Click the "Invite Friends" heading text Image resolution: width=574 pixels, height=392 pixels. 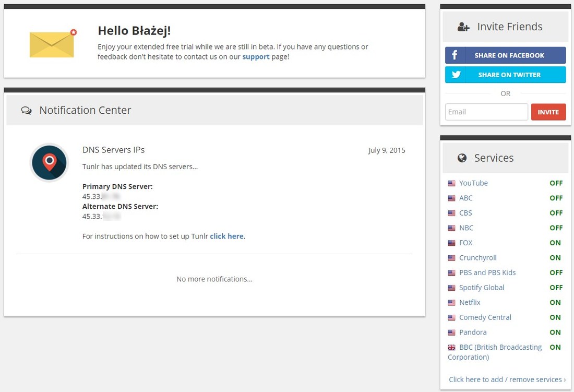tap(510, 27)
